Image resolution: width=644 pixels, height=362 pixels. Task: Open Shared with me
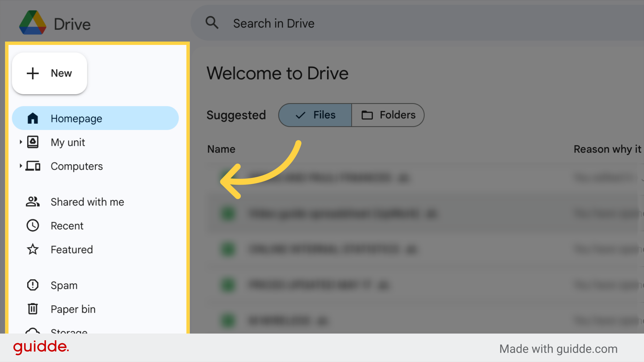click(x=95, y=202)
